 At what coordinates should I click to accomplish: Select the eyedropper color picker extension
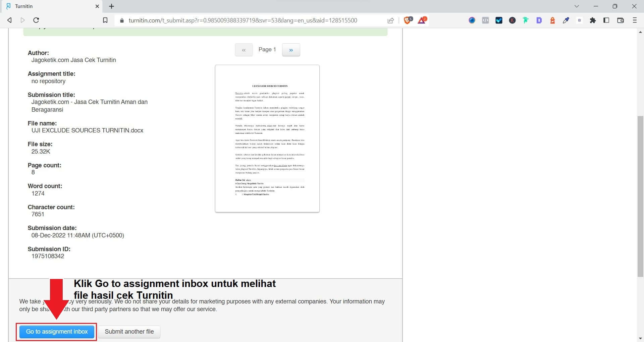[566, 20]
